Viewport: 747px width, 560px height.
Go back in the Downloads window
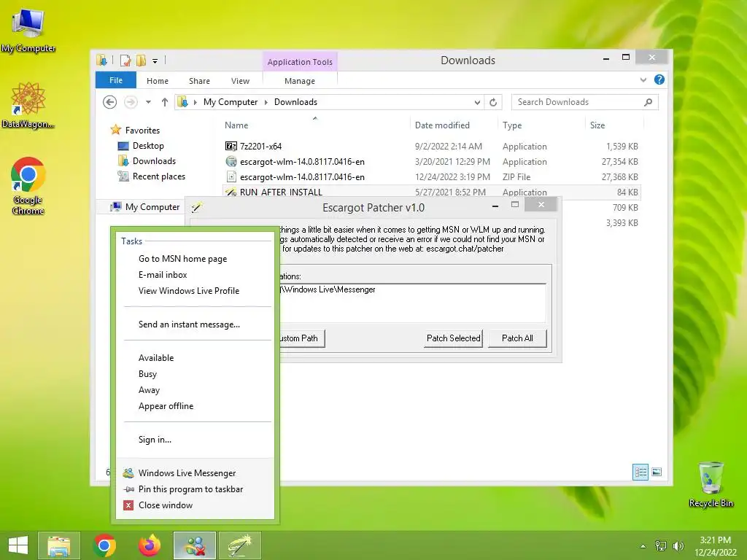(109, 102)
